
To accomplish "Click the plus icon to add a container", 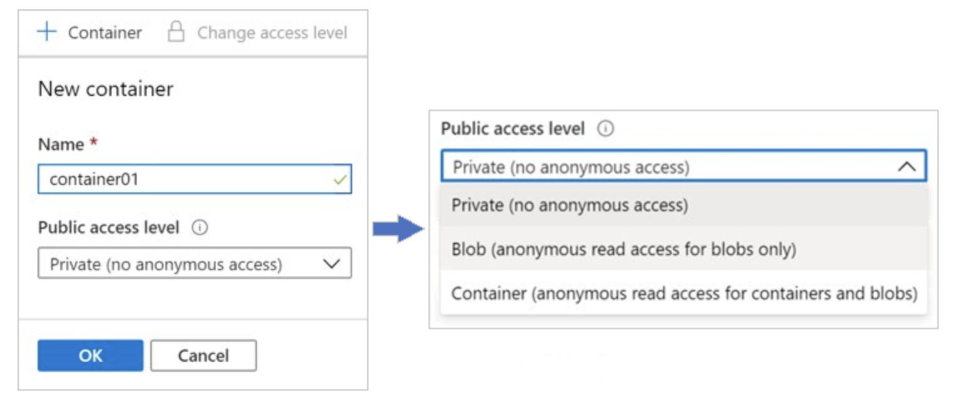I will click(47, 32).
